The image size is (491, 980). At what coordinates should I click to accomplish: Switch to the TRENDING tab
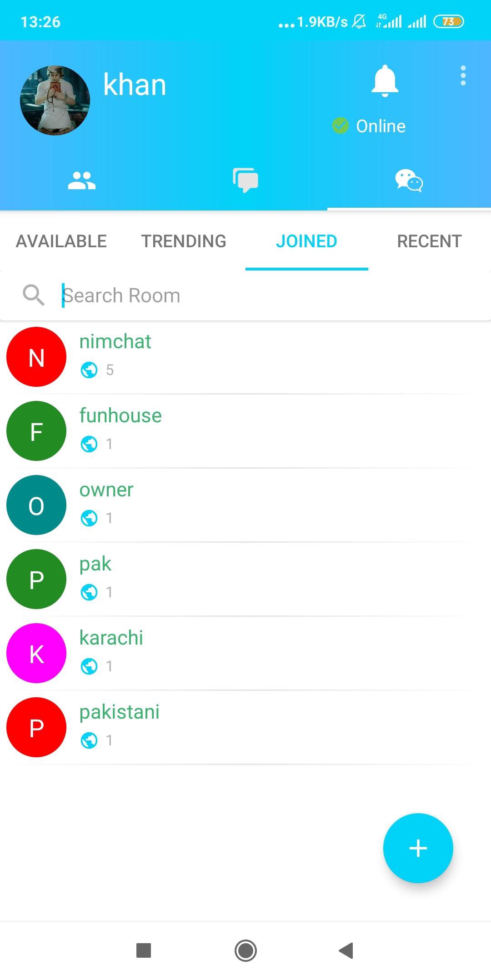pyautogui.click(x=184, y=241)
